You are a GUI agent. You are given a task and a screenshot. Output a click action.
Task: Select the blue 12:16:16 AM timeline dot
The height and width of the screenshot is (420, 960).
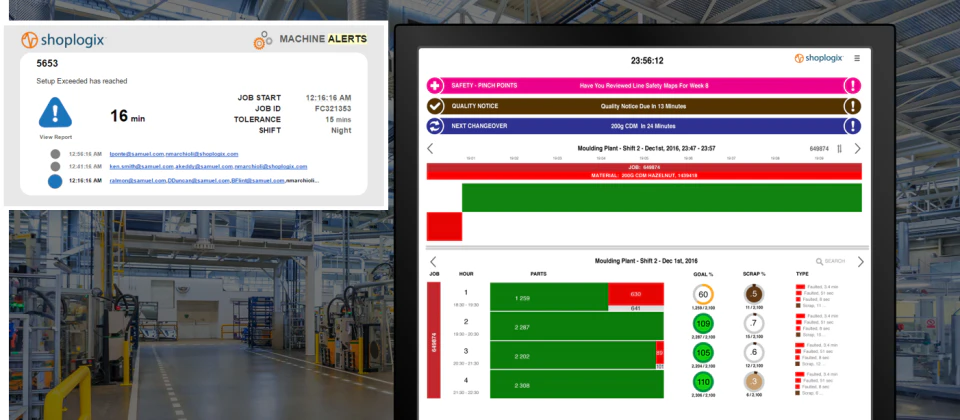click(55, 181)
